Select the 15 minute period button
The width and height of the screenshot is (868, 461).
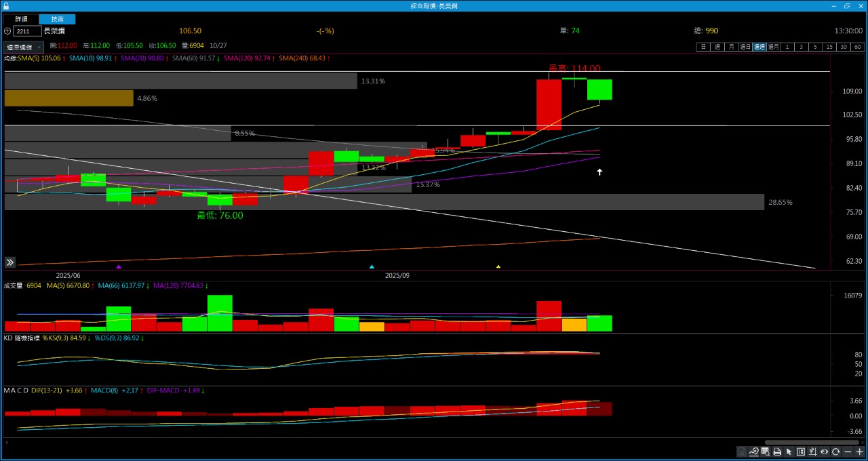click(x=830, y=47)
